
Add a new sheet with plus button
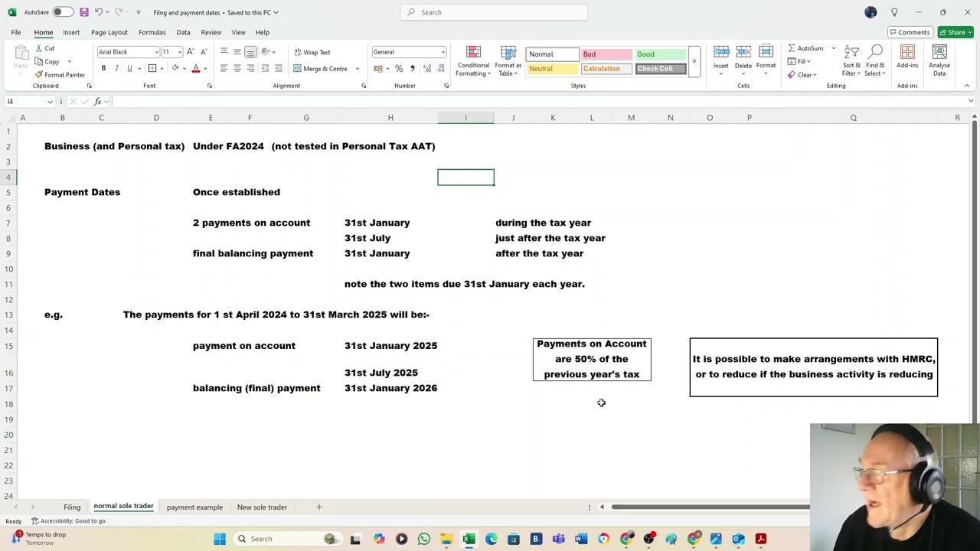point(319,507)
